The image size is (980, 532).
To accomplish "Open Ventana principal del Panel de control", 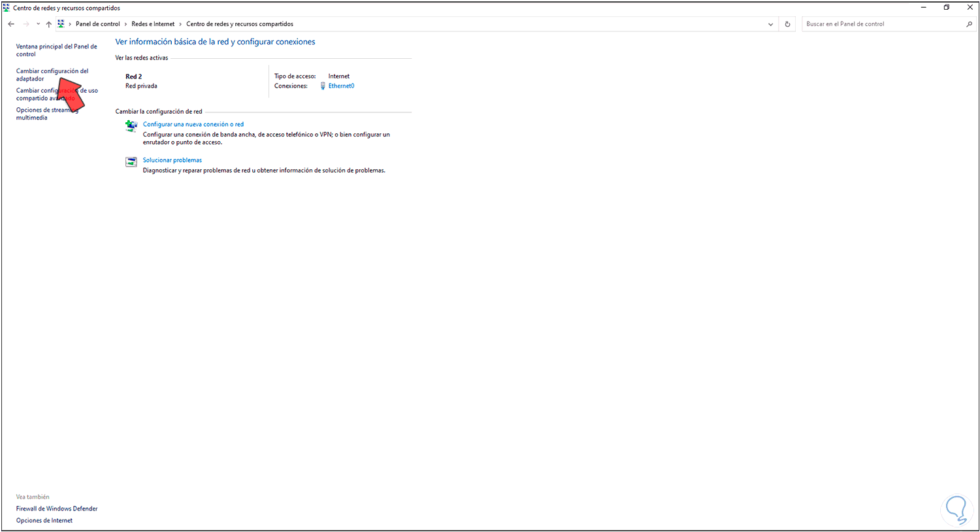I will [x=57, y=50].
